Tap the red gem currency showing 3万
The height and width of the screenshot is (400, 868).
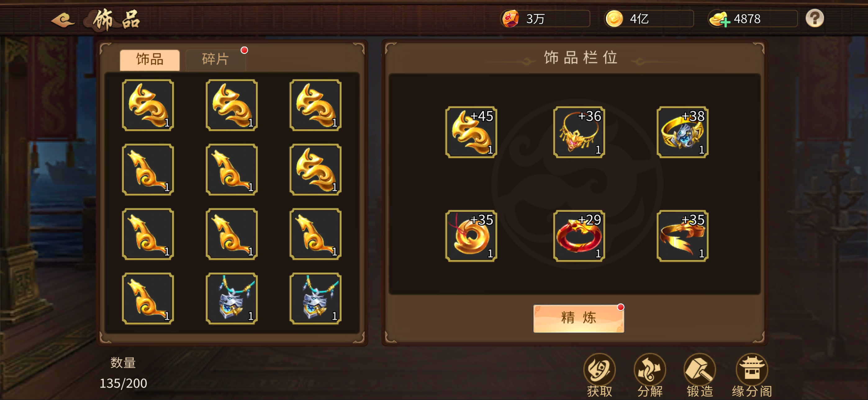tap(510, 19)
